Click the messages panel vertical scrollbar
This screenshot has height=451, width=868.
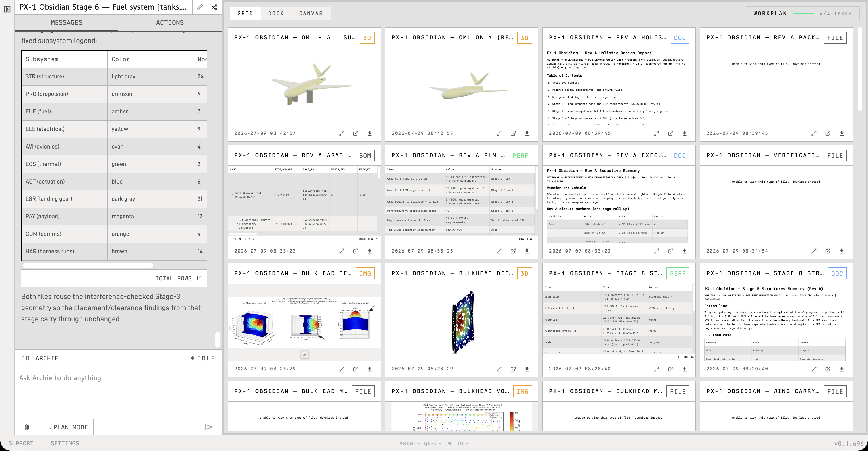point(218,340)
